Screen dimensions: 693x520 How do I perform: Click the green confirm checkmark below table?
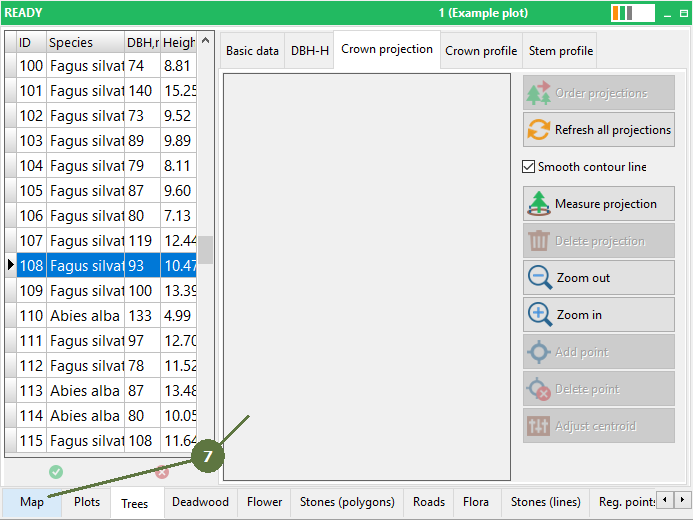pyautogui.click(x=56, y=472)
